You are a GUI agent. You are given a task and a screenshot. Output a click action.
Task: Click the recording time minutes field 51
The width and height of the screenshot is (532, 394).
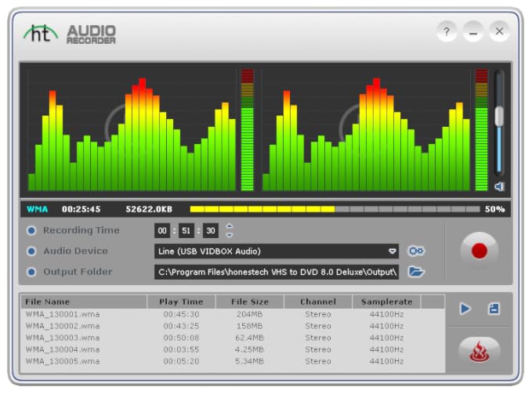pos(186,230)
